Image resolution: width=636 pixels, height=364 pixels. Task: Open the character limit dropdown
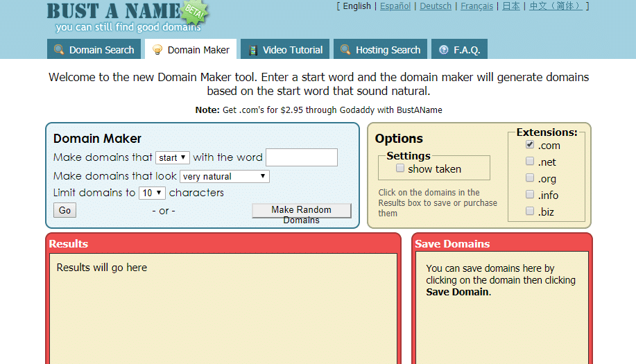click(152, 193)
